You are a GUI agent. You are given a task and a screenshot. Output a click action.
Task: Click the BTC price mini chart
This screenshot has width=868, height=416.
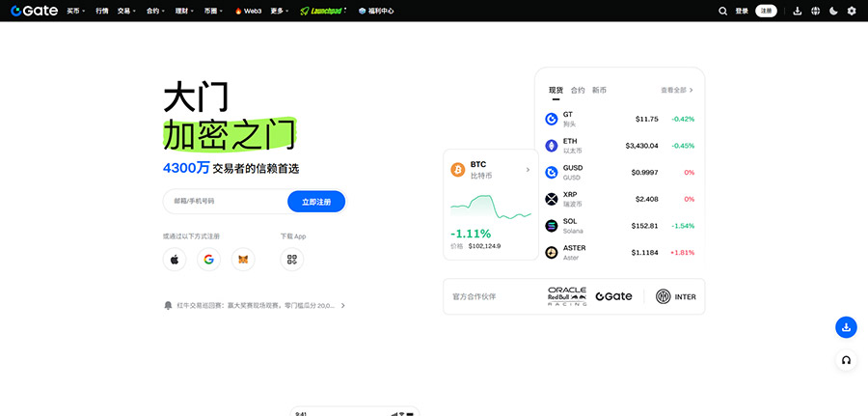tap(491, 207)
